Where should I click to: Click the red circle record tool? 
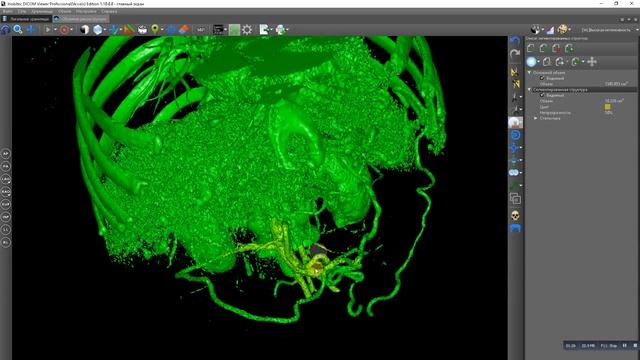click(x=64, y=29)
